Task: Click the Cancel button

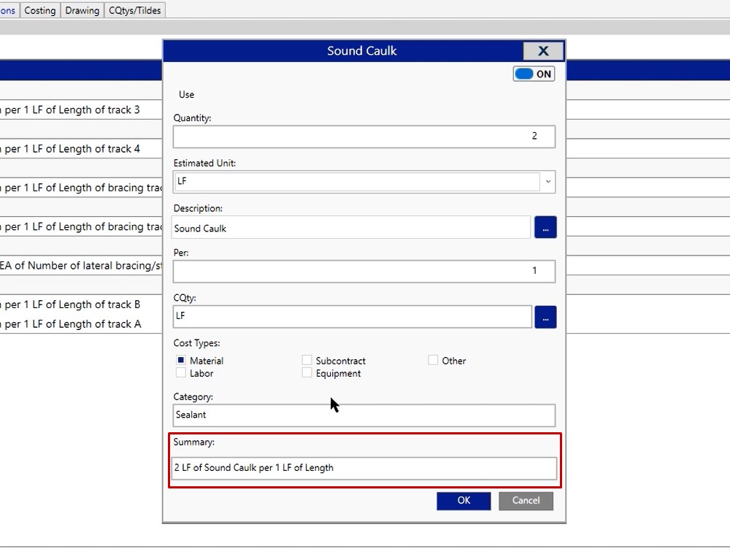Action: coord(526,501)
